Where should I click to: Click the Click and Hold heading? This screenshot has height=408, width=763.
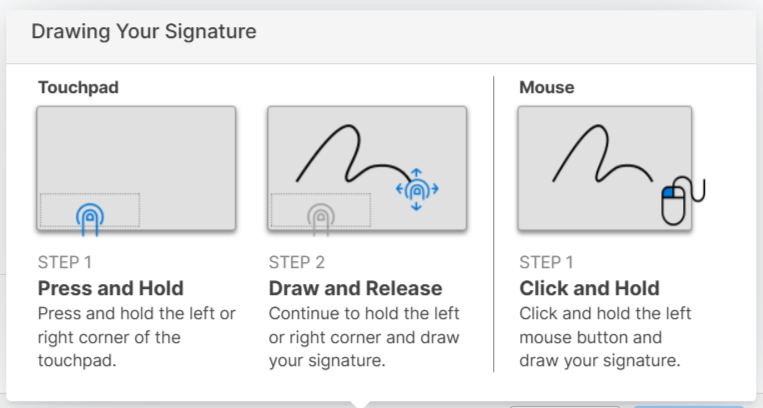coord(589,288)
